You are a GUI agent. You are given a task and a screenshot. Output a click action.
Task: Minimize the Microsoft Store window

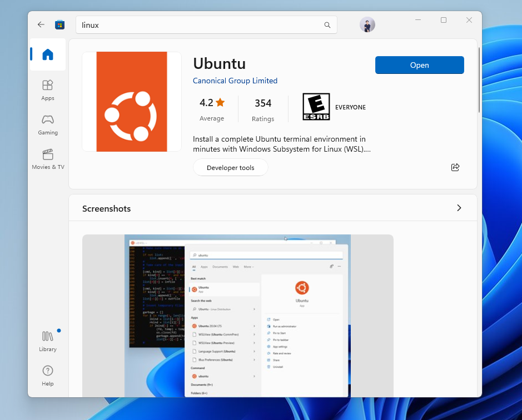[x=418, y=20]
